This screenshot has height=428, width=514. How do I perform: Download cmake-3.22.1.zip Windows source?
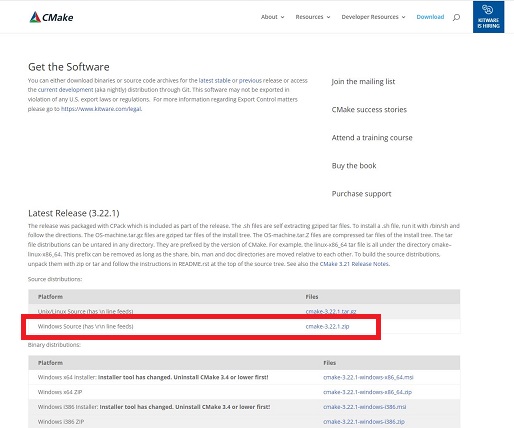click(x=327, y=326)
